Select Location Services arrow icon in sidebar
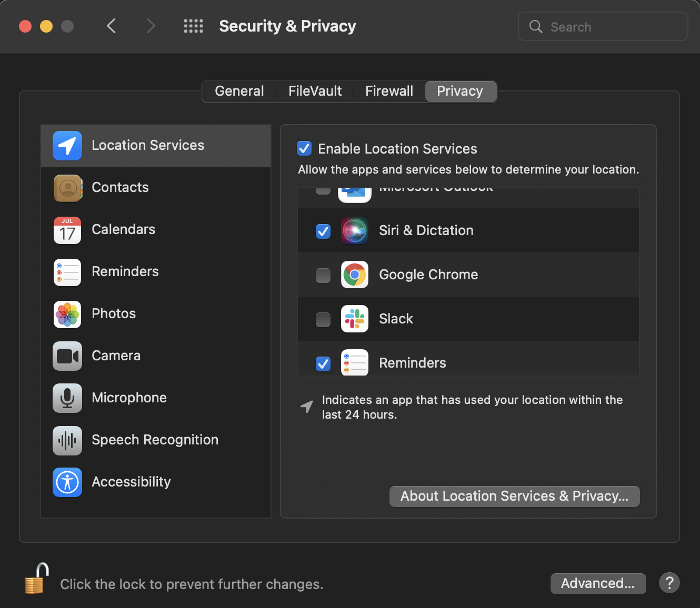 [x=67, y=146]
